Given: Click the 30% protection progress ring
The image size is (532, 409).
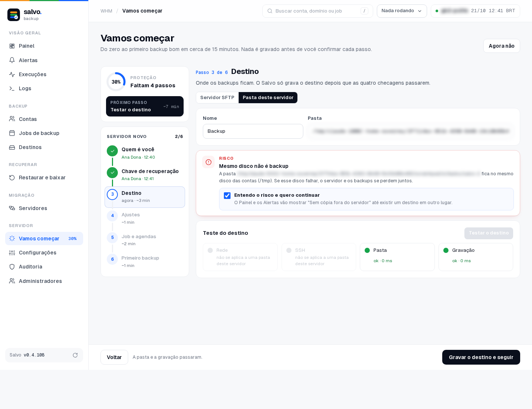Looking at the screenshot, I should point(116,82).
